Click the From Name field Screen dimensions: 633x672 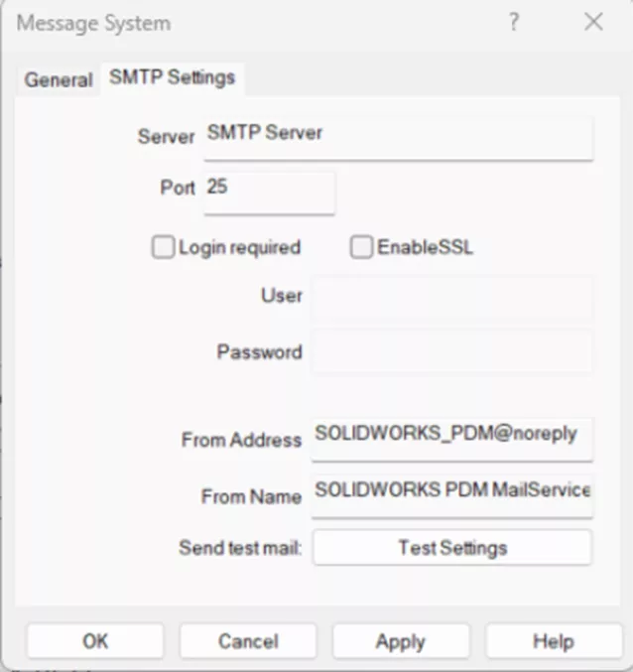pos(451,496)
